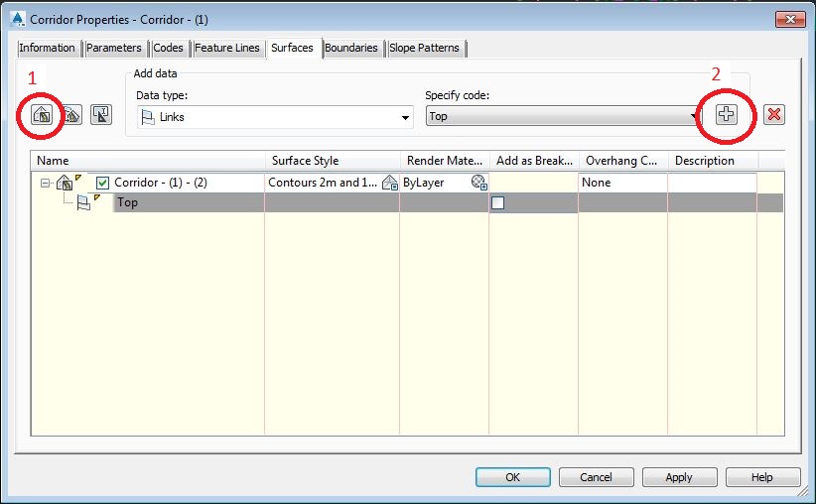This screenshot has width=816, height=504.
Task: Click the None overhang correction cell
Action: pyautogui.click(x=622, y=183)
